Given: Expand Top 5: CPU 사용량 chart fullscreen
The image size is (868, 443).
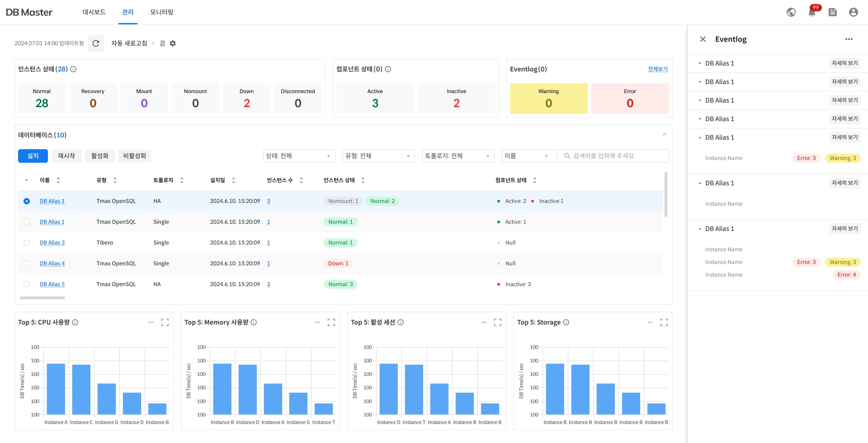Looking at the screenshot, I should point(165,322).
